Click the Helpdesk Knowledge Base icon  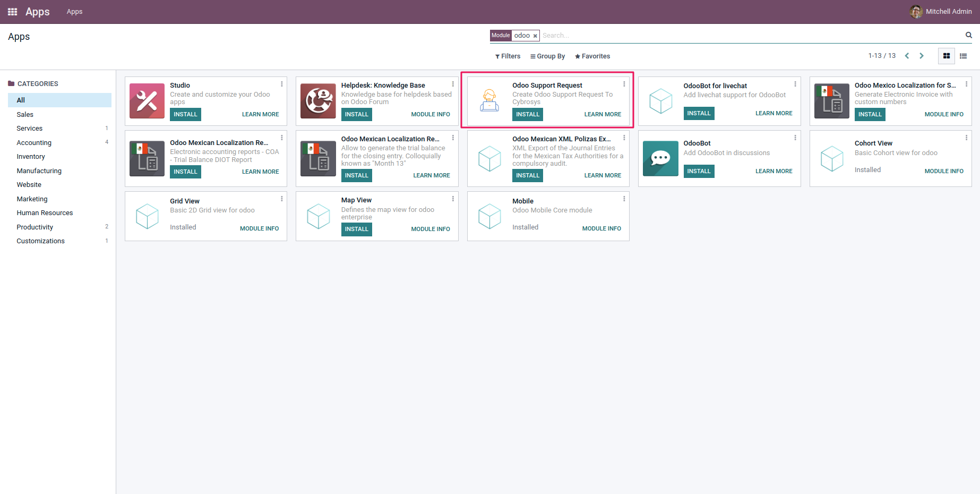click(x=318, y=101)
